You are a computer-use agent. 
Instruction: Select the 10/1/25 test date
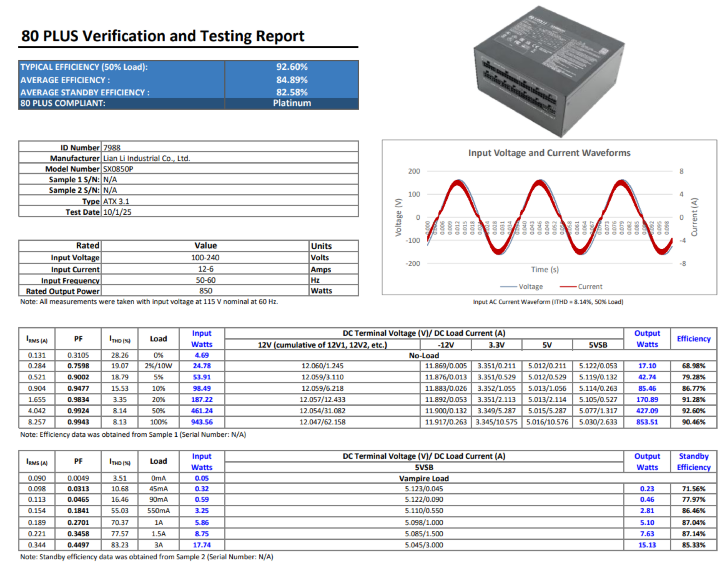pos(117,212)
